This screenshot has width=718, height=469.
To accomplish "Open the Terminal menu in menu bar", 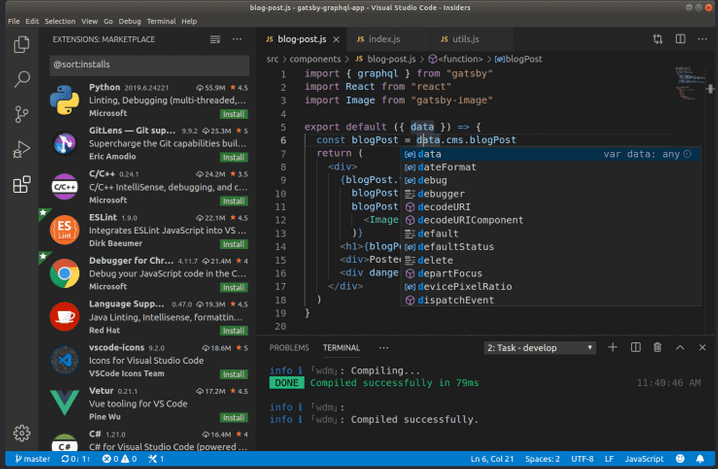I will point(159,21).
